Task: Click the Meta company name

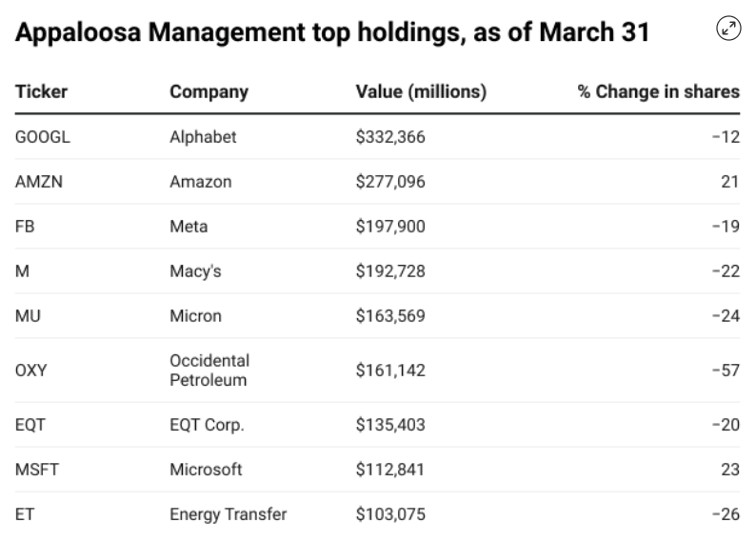Action: coord(189,227)
